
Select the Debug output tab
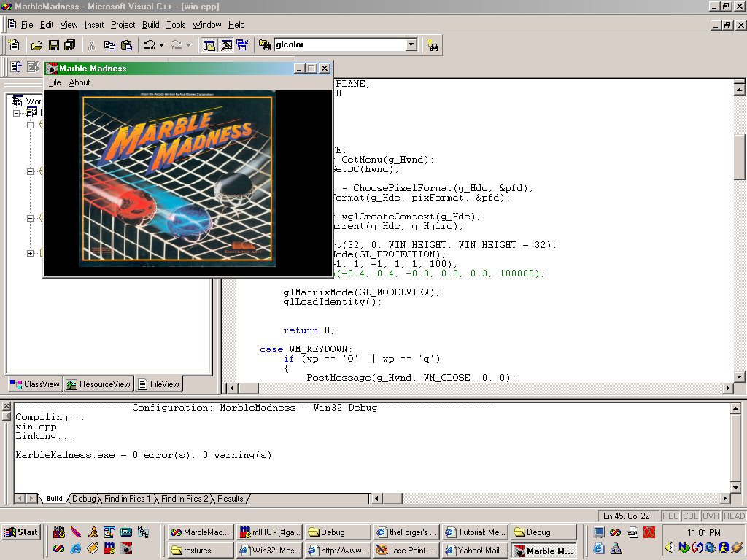tap(84, 499)
